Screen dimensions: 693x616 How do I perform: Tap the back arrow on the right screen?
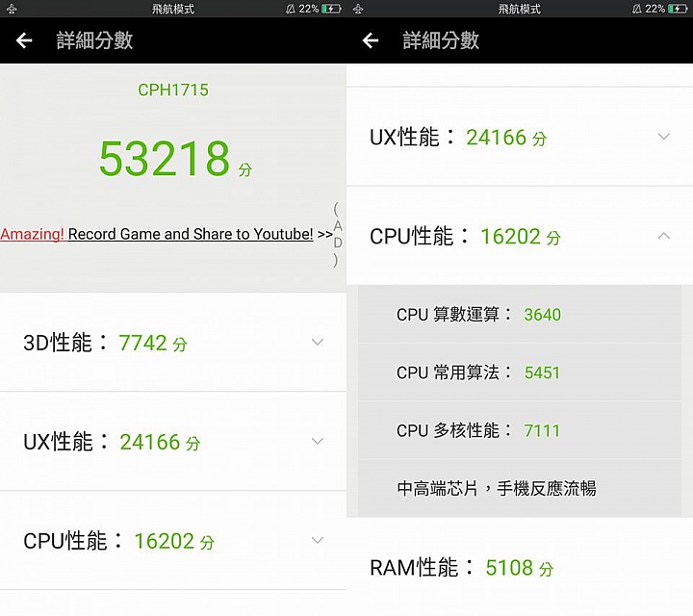tap(371, 40)
